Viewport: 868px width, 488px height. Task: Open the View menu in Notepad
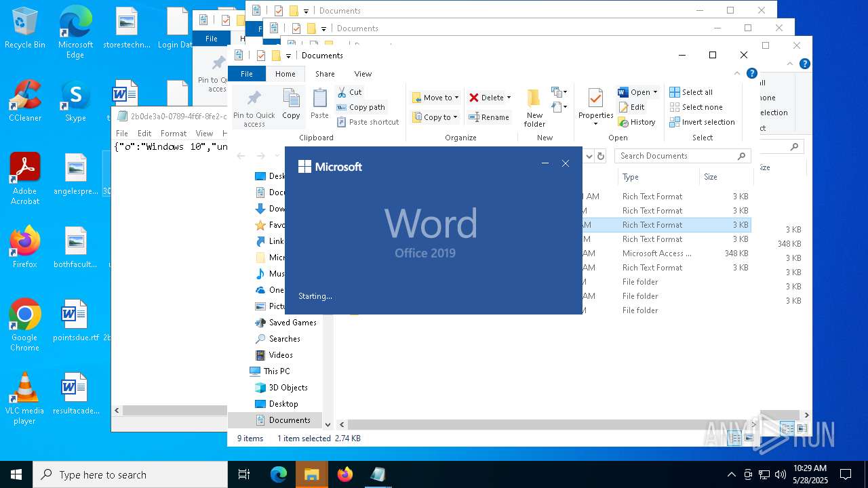204,134
